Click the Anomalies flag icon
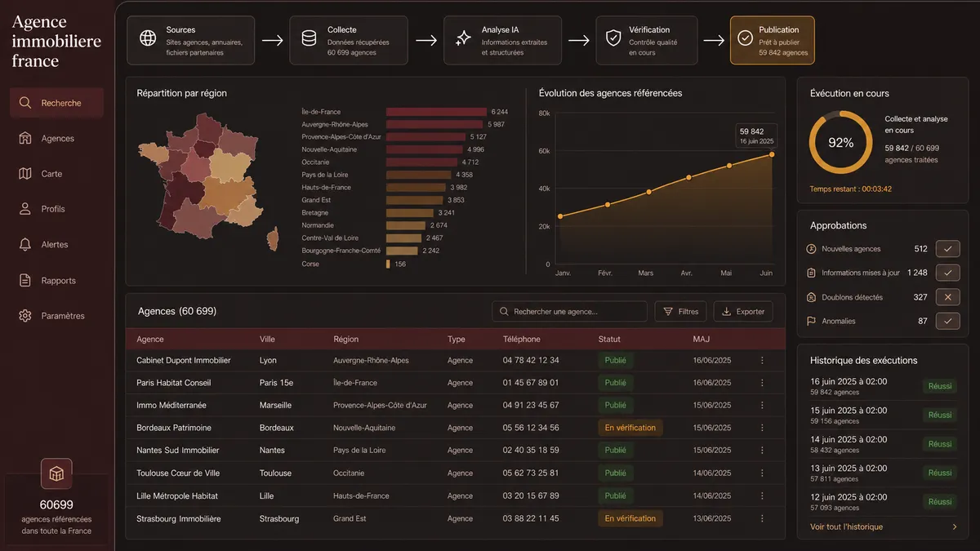 point(812,321)
